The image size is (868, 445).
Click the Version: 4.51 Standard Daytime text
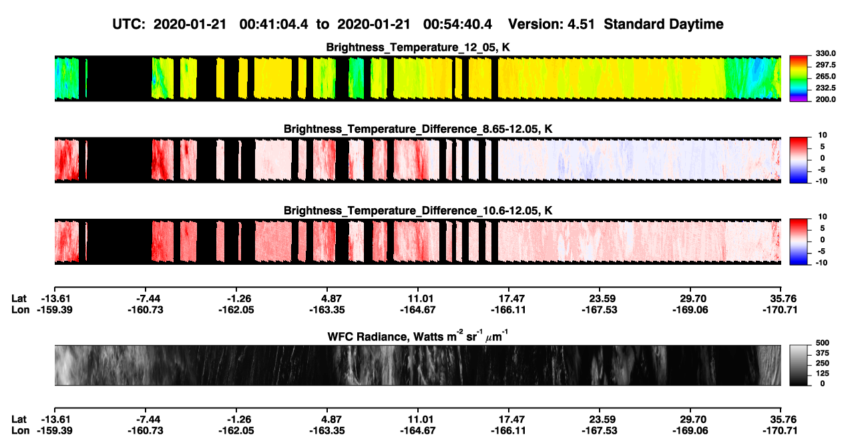point(616,24)
